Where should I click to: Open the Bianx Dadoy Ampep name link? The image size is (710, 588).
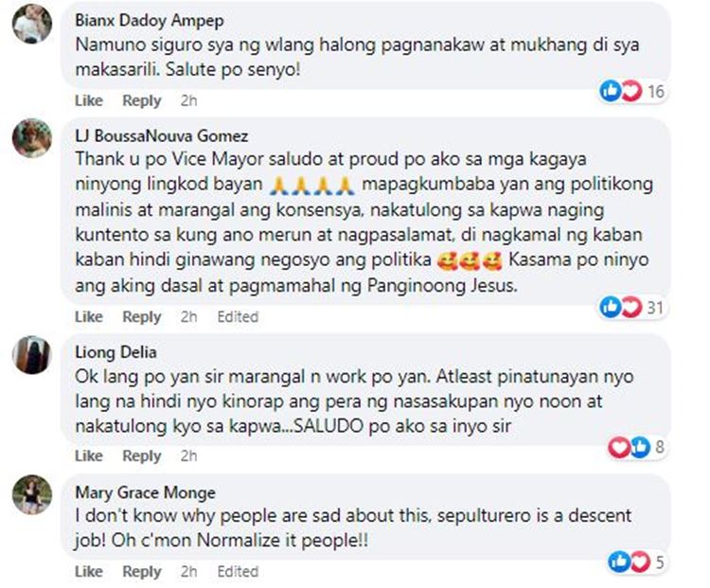point(150,21)
